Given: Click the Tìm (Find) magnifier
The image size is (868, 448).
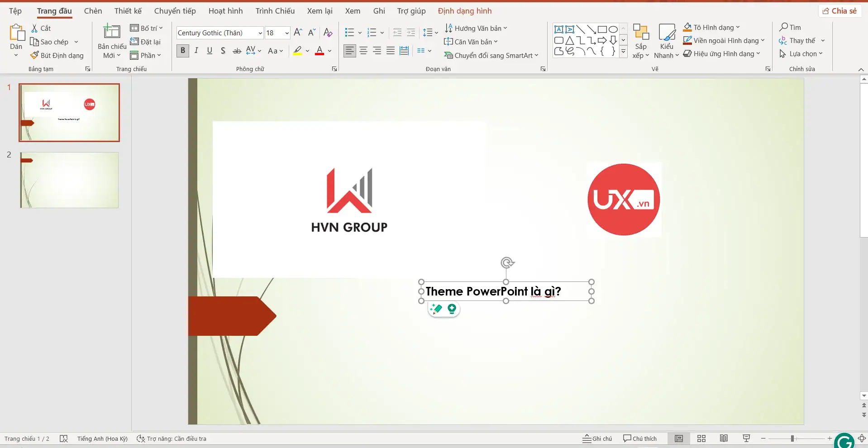Looking at the screenshot, I should (x=790, y=27).
